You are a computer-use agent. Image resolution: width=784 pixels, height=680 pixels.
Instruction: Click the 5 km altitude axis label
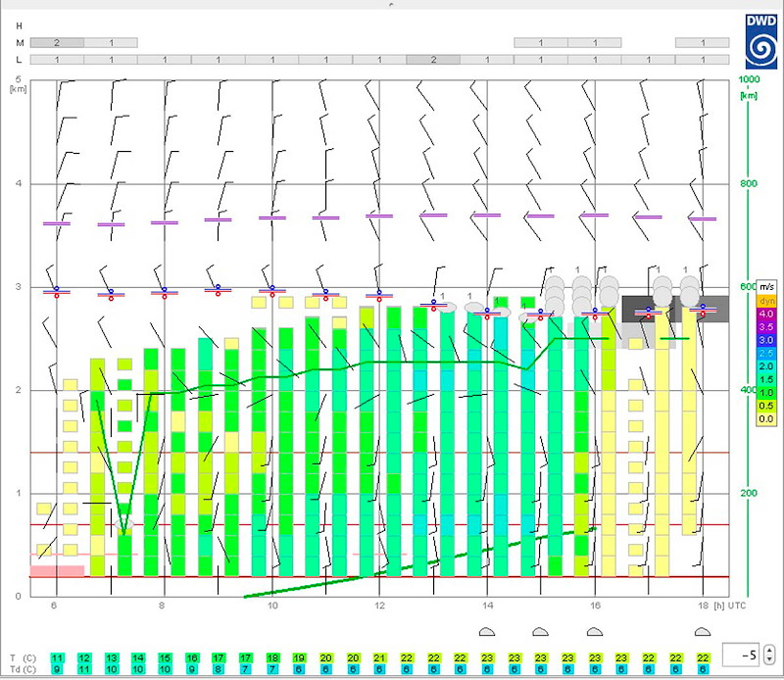(19, 79)
